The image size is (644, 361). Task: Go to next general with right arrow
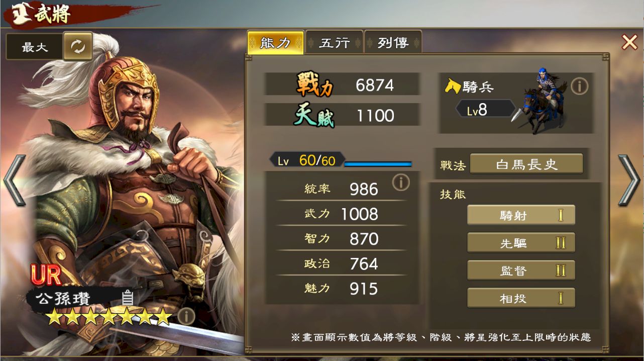tap(629, 180)
